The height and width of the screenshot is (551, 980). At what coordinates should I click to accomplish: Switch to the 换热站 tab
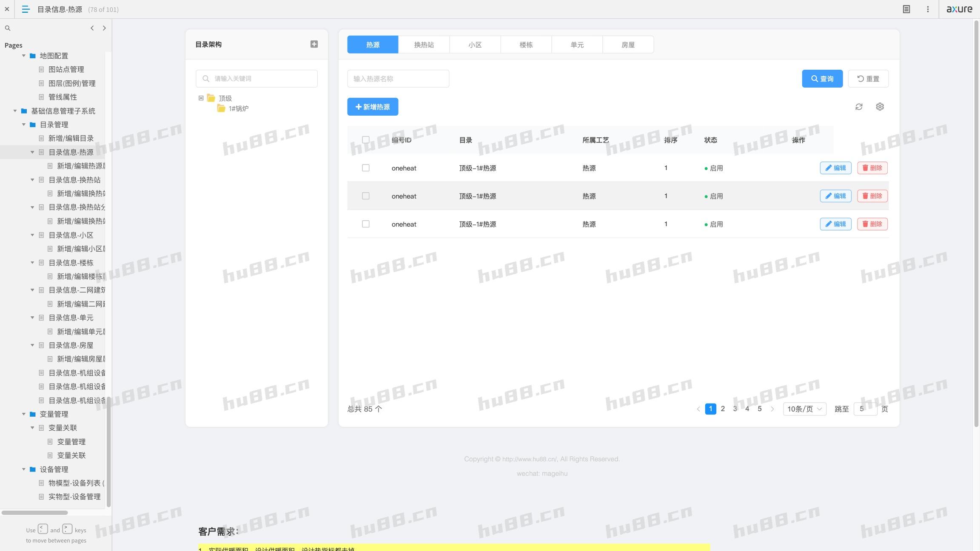(x=424, y=45)
